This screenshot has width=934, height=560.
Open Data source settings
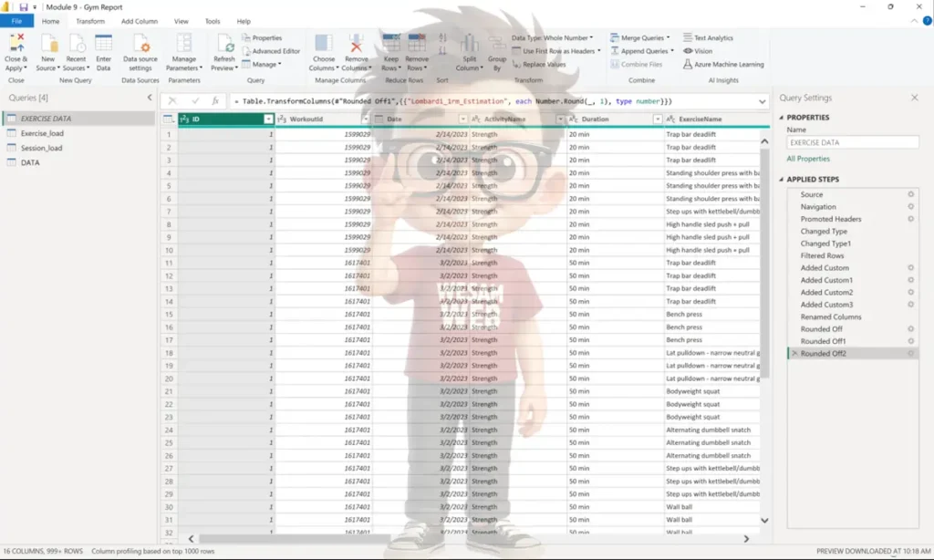(140, 44)
